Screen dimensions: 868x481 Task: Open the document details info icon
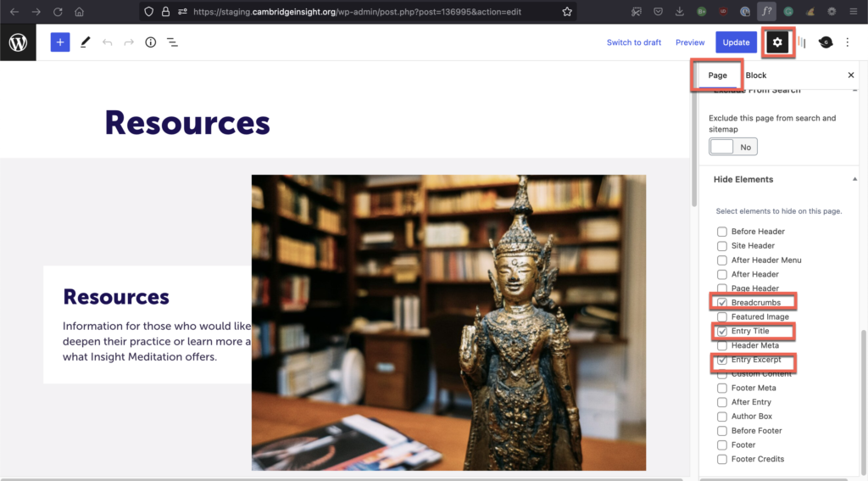151,42
